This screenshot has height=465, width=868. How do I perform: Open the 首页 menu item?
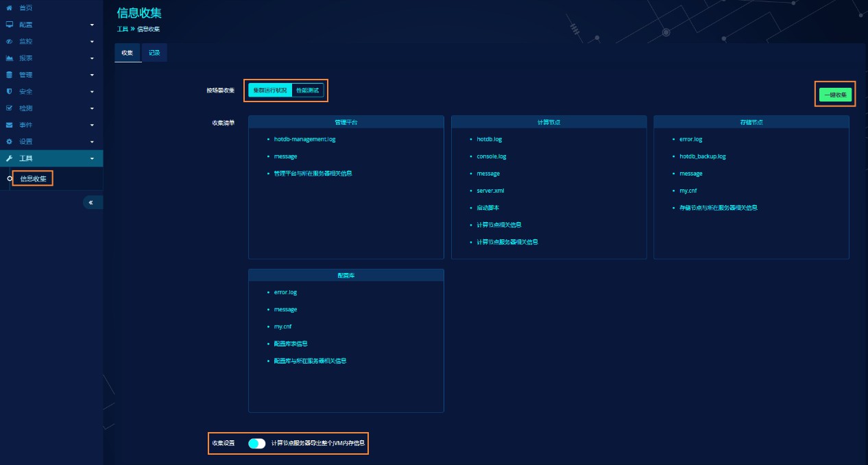51,8
